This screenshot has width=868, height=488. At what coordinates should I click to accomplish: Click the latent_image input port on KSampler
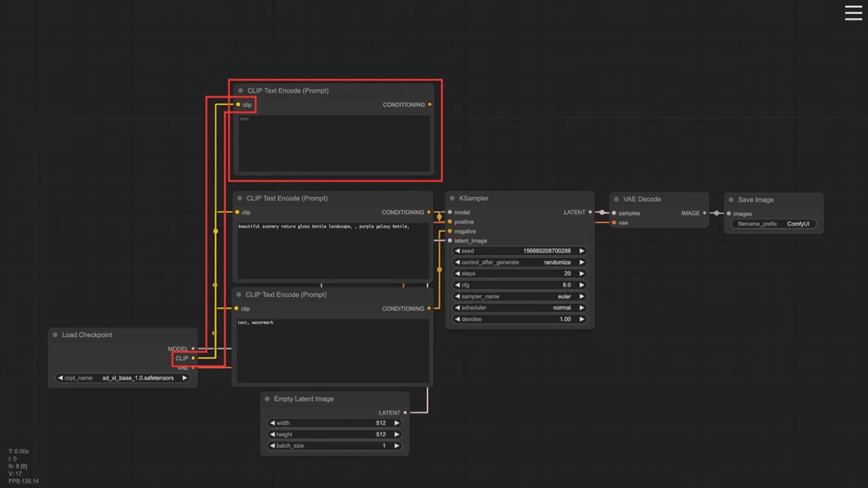[x=450, y=241]
